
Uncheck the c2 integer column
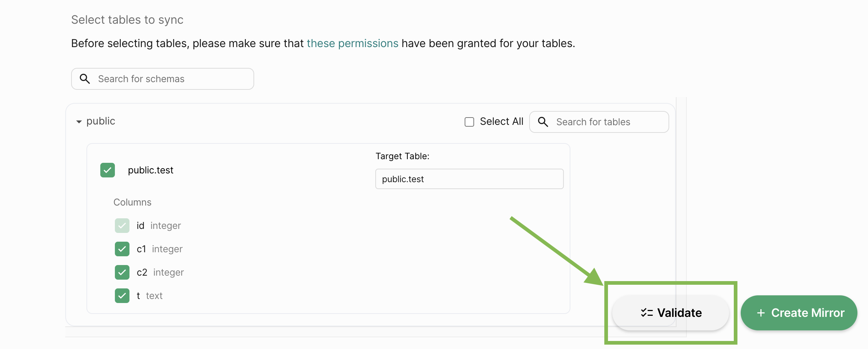pyautogui.click(x=122, y=272)
